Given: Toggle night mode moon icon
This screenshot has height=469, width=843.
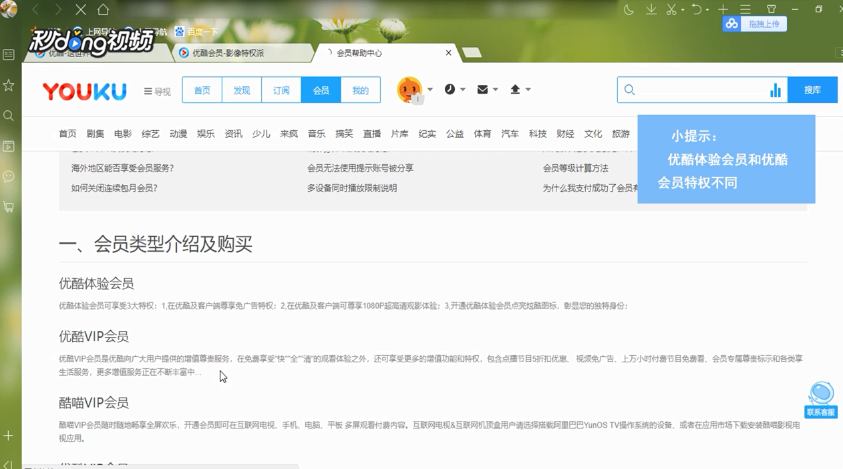Looking at the screenshot, I should click(628, 9).
